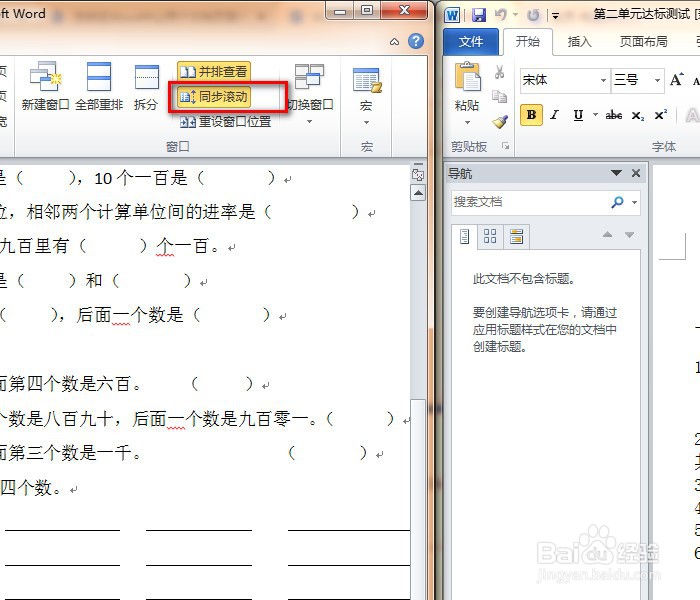
Task: Expand the font size 三号 dropdown
Action: click(x=657, y=80)
